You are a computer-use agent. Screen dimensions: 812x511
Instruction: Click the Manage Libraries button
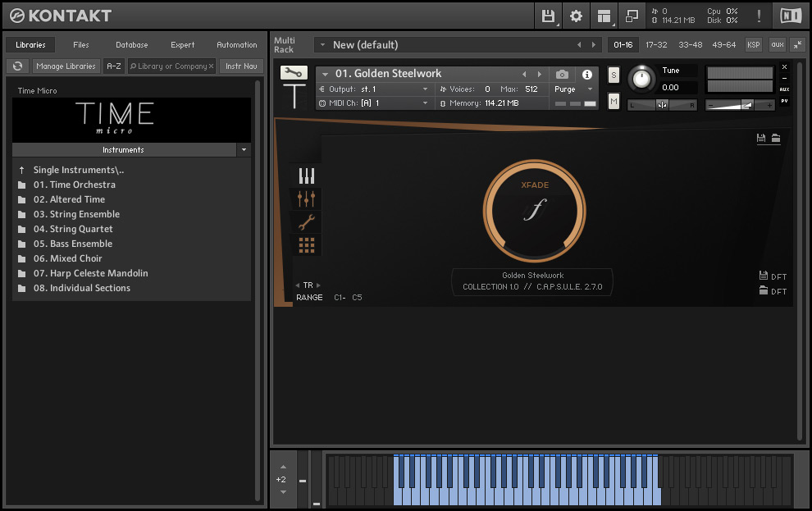[66, 66]
